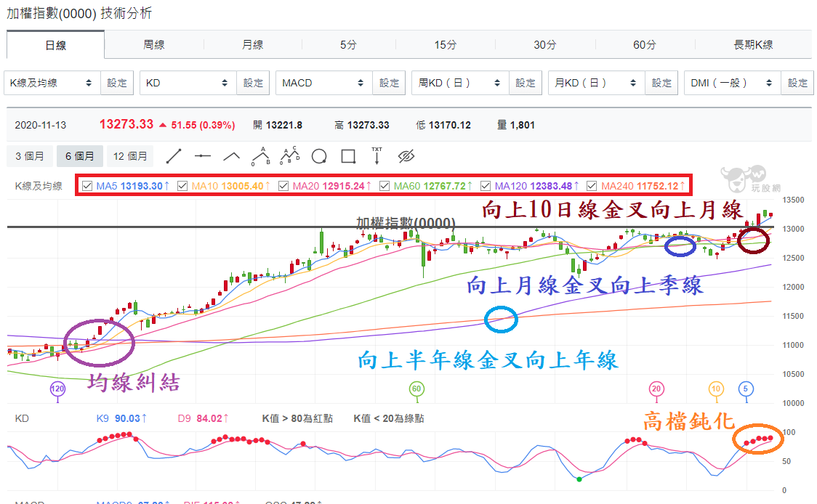The height and width of the screenshot is (504, 817).
Task: Click the D9 84.02 value
Action: [x=204, y=418]
